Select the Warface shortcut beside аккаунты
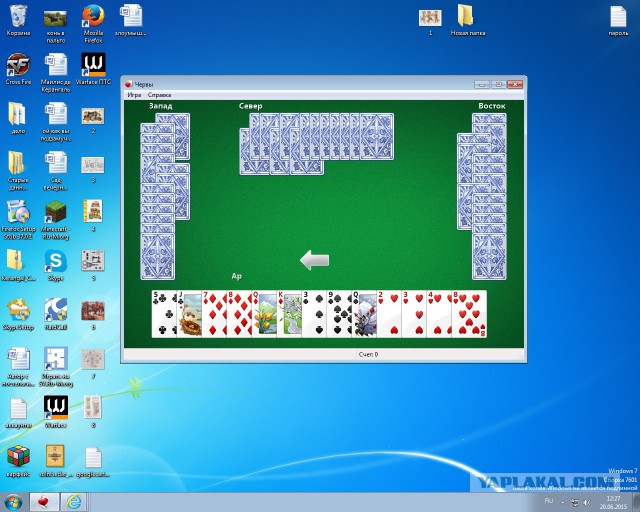This screenshot has height=512, width=640. click(x=56, y=412)
